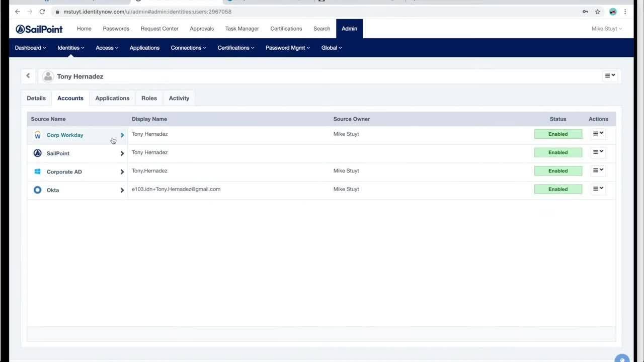Click the browser profile avatar icon
The width and height of the screenshot is (644, 362).
point(613,12)
